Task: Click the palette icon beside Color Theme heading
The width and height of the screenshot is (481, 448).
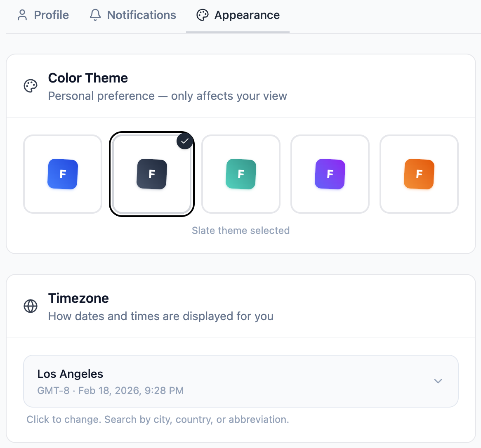Action: [31, 86]
